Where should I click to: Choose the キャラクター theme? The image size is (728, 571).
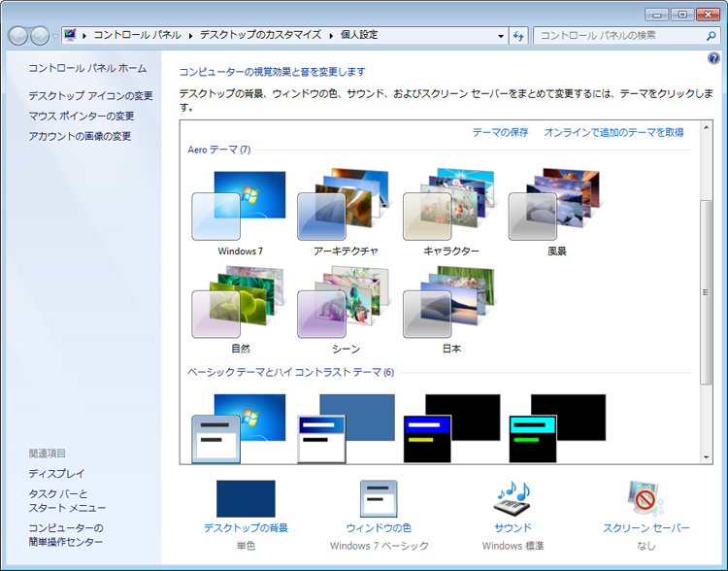450,212
